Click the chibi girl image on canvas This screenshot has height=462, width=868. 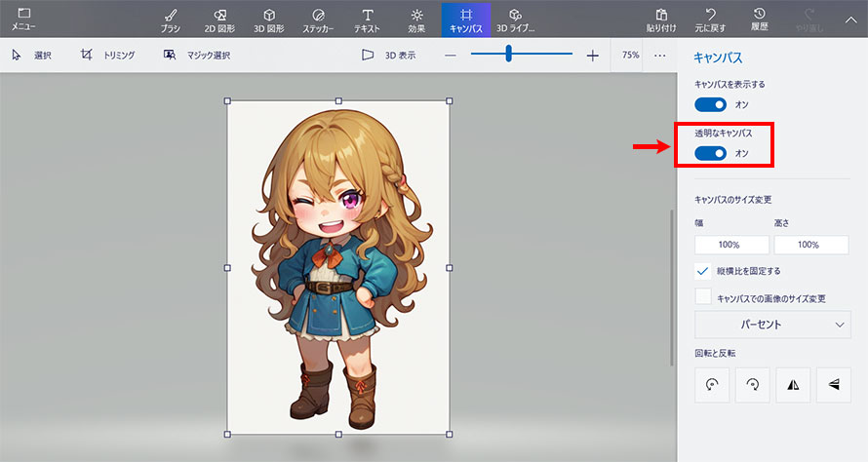point(340,268)
